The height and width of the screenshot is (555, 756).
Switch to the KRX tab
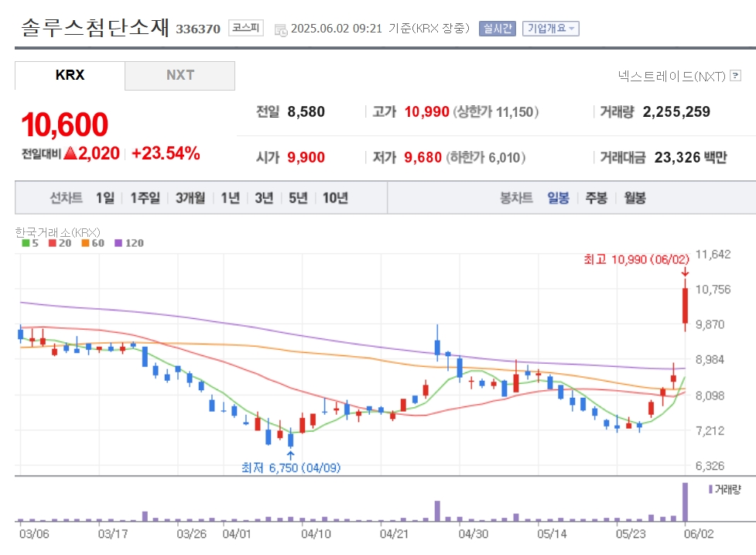(70, 75)
